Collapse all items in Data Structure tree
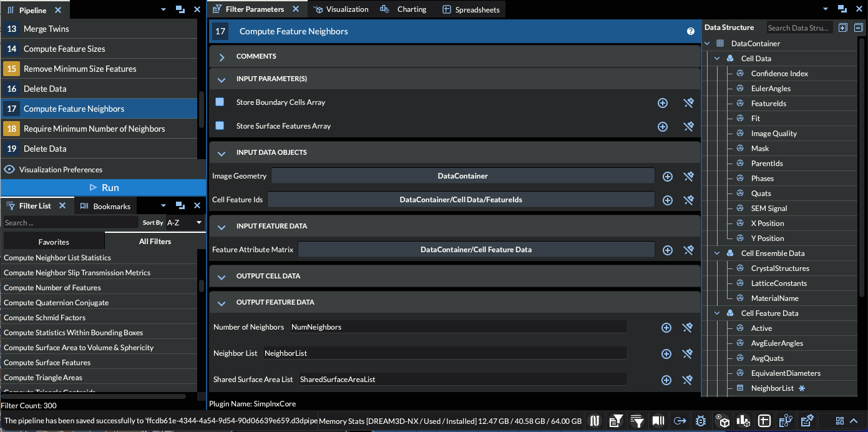The width and height of the screenshot is (868, 432). coord(858,27)
